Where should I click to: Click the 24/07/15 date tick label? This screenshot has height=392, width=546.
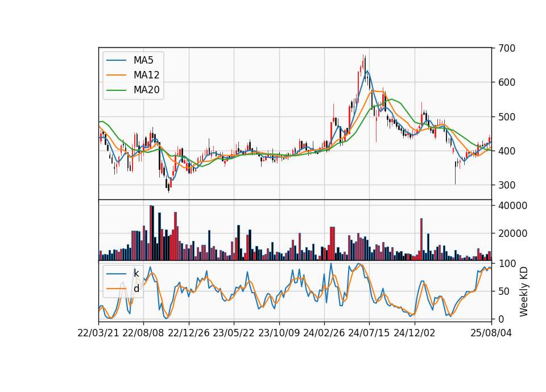click(369, 333)
